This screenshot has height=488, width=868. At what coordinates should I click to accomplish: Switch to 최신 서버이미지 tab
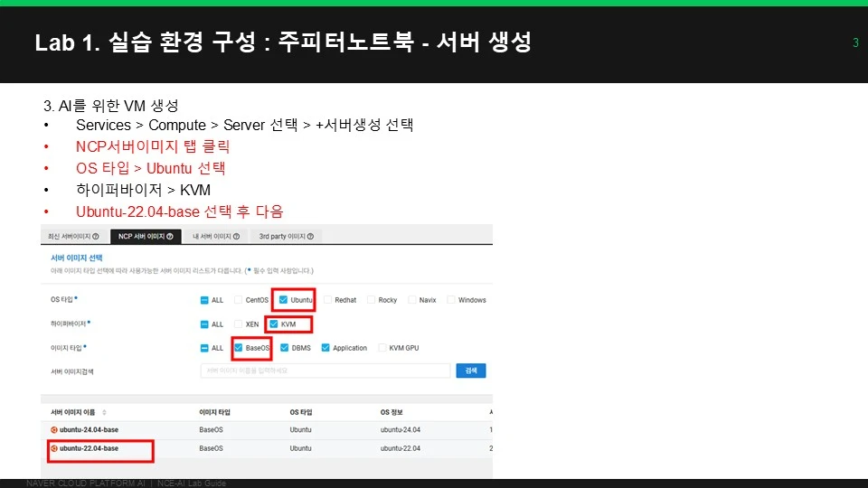pyautogui.click(x=73, y=236)
